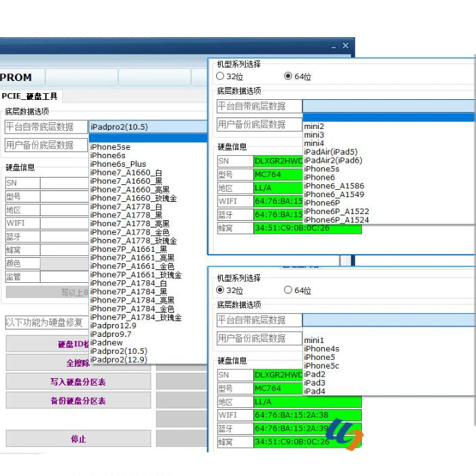The height and width of the screenshot is (476, 476).
Task: Choose iPadpro12.9 from list
Action: [x=113, y=325]
